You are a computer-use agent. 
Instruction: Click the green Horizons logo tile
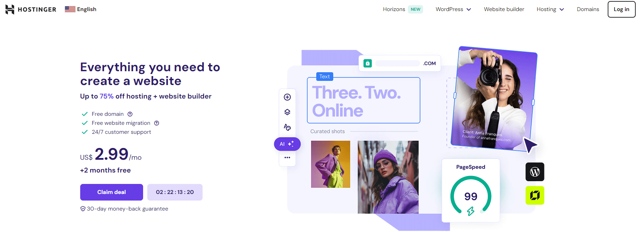pyautogui.click(x=535, y=195)
